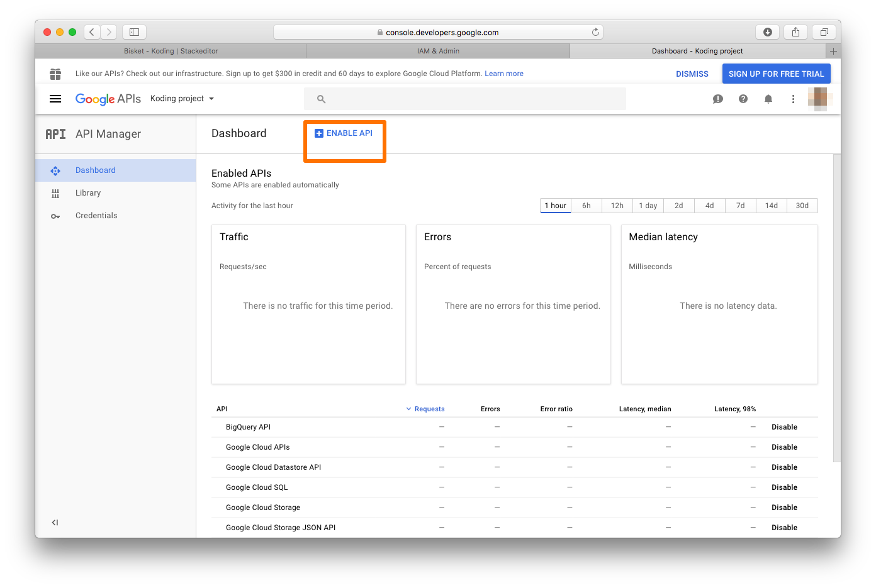The image size is (876, 588).
Task: Disable Google Cloud Storage
Action: tap(785, 508)
